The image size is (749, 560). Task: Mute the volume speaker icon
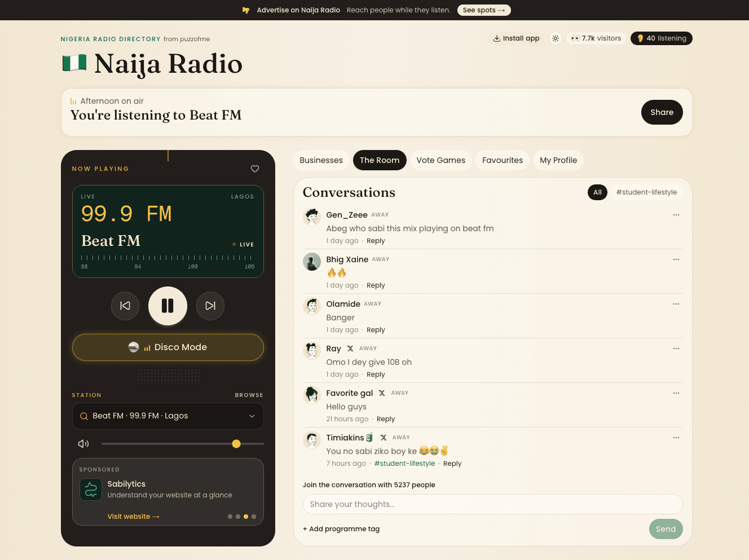[83, 444]
